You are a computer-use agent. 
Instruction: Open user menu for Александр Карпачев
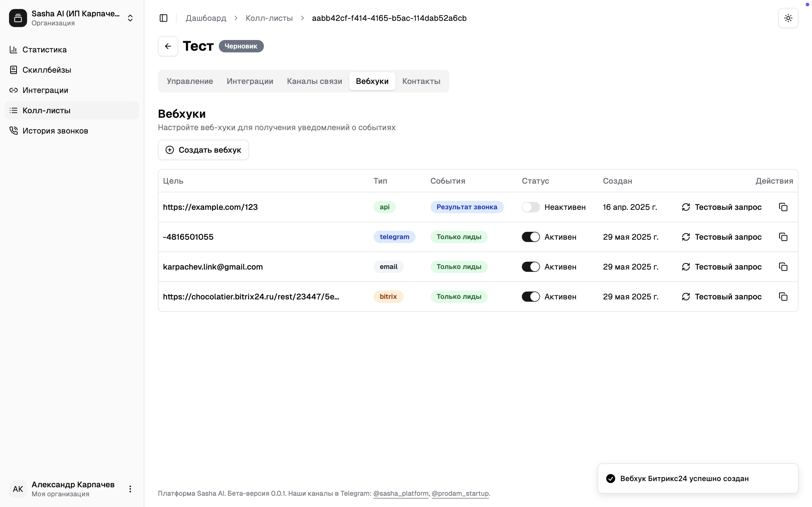[130, 489]
